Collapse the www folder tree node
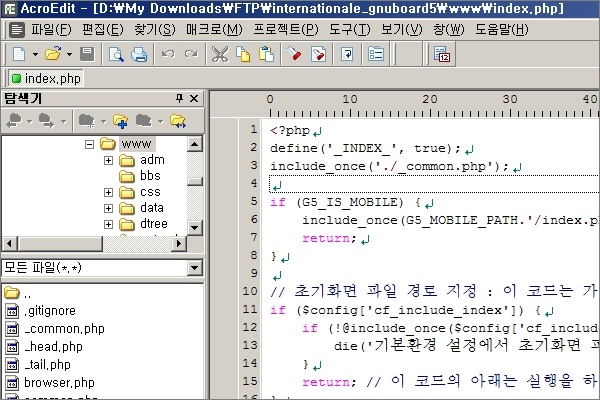This screenshot has width=600, height=400. [90, 145]
